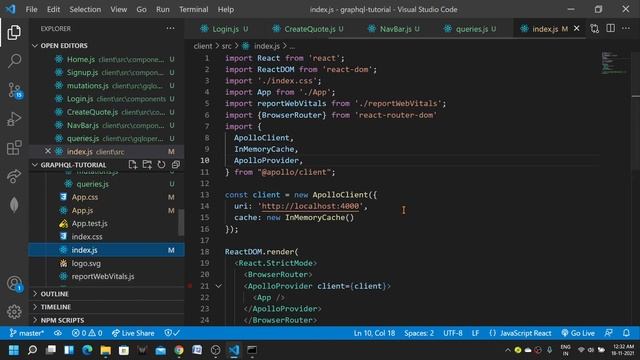Click the code minimap preview
Viewport: 640px width, 360px height.
point(615,63)
